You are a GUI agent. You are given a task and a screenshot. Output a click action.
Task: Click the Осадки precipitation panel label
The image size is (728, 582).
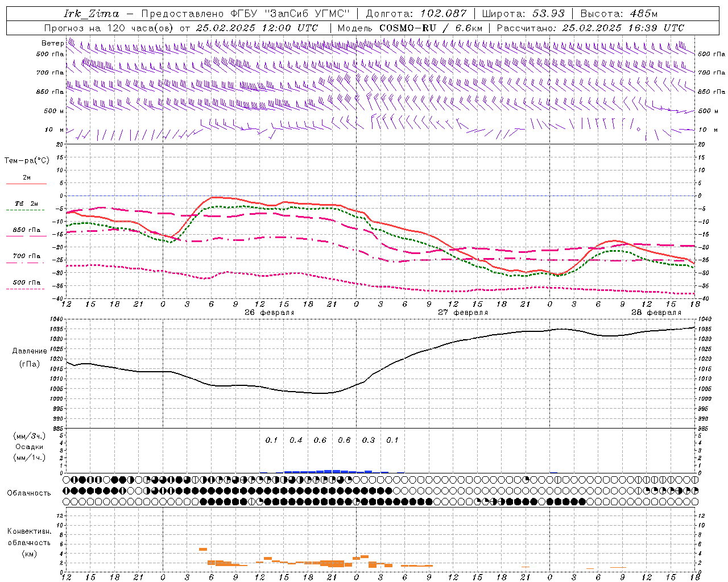pyautogui.click(x=29, y=447)
